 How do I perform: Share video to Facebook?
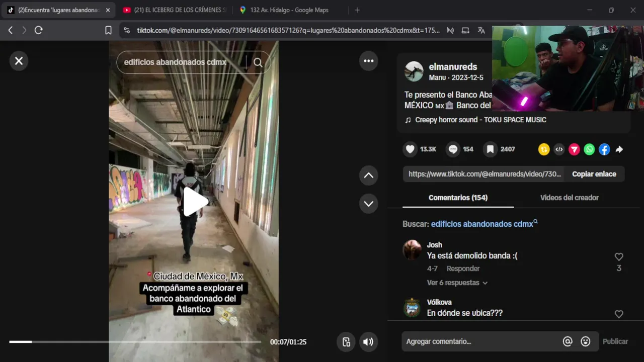604,149
